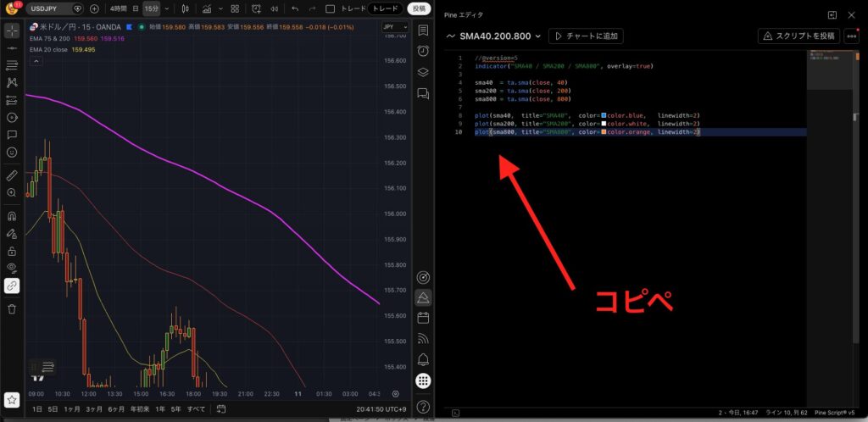Toggle lock all drawings padlock
The width and height of the screenshot is (868, 422).
(x=12, y=252)
